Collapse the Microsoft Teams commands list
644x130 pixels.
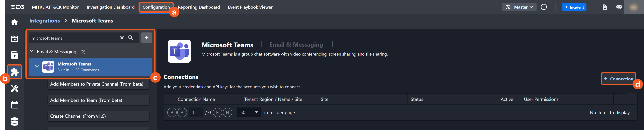37,66
